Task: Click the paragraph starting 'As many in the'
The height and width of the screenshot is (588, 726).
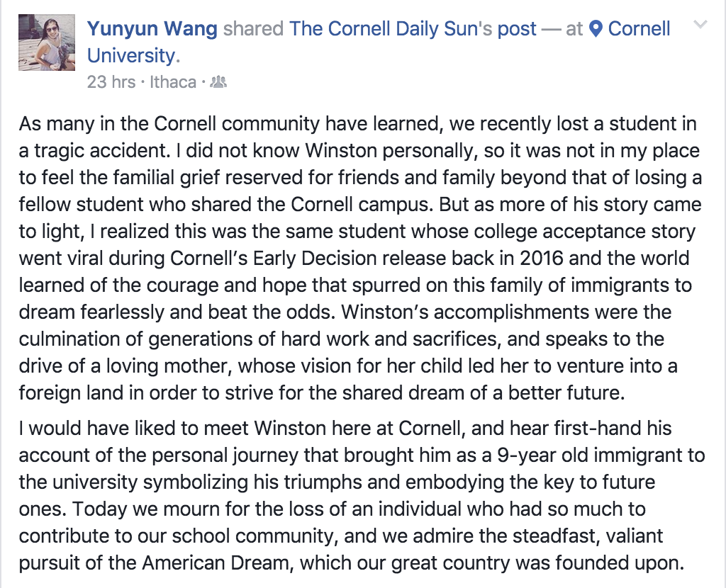Action: pyautogui.click(x=360, y=258)
